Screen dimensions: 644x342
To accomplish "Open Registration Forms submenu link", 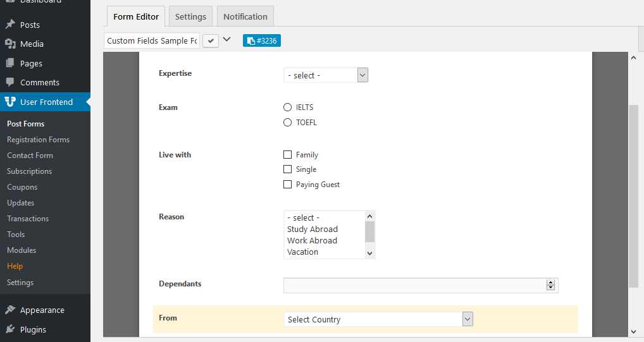I will [38, 140].
